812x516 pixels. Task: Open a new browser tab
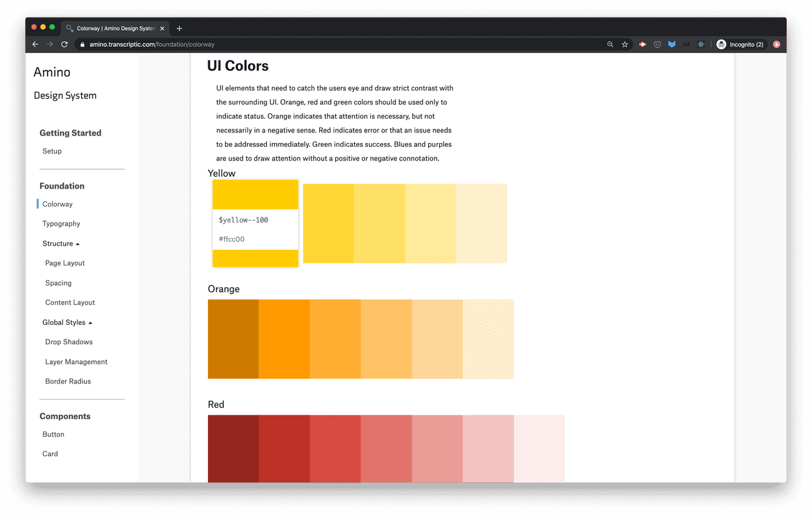(x=179, y=27)
